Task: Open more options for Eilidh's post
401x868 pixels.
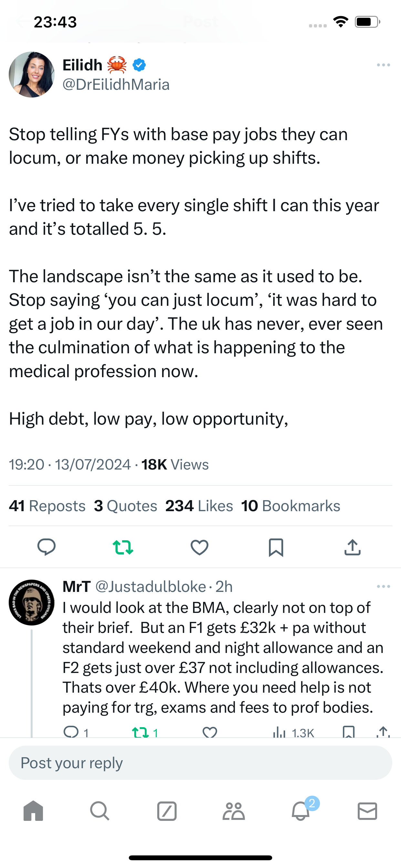Action: coord(384,65)
